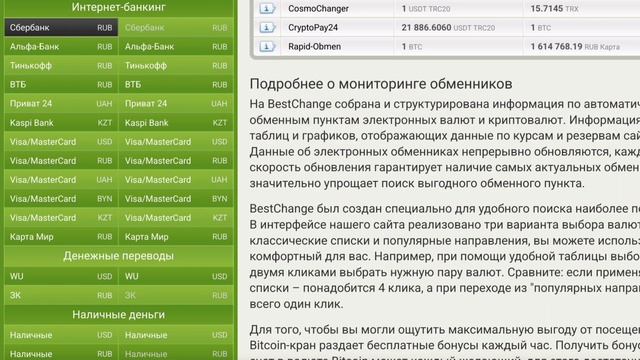Select ЗК RUB in the give column
Screen dimensions: 640x360
point(61,296)
